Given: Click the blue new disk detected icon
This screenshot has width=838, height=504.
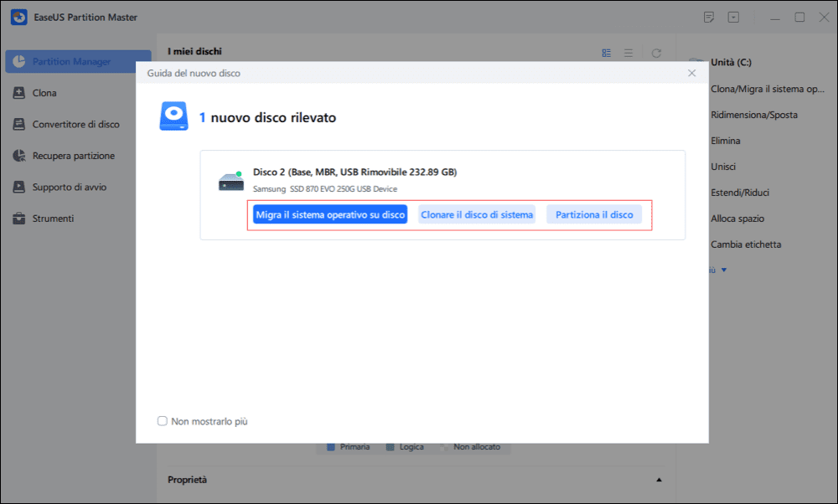Looking at the screenshot, I should coord(173,116).
